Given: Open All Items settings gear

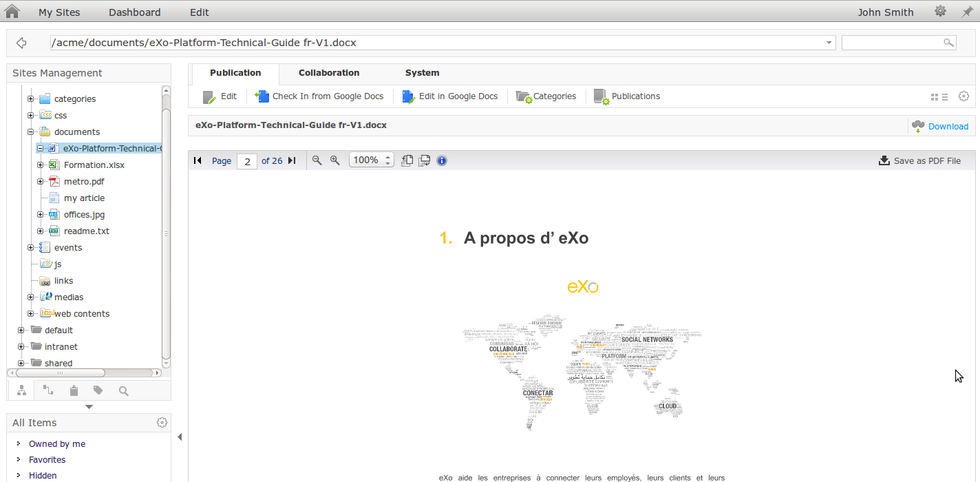Looking at the screenshot, I should click(162, 423).
